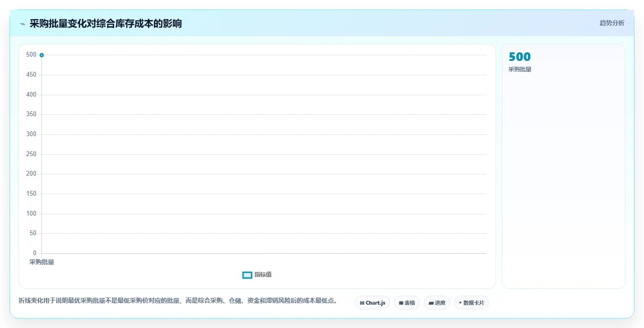Screen dimensions: 644x328
Task: Click the y-axis tick label 250
Action: tap(31, 154)
